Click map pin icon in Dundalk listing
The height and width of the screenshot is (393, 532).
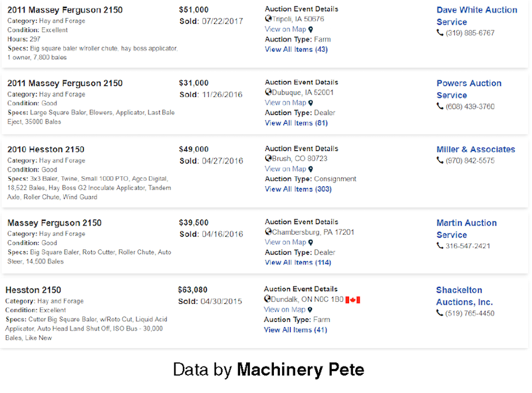click(309, 310)
